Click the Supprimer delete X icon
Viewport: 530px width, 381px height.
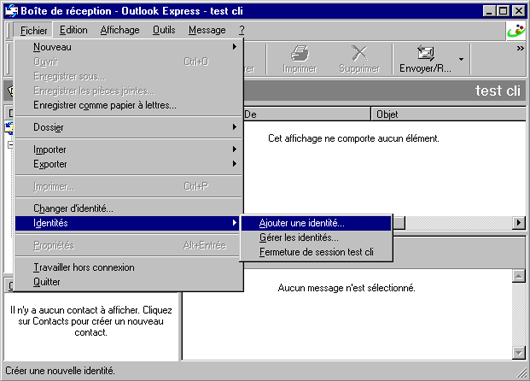pos(359,53)
